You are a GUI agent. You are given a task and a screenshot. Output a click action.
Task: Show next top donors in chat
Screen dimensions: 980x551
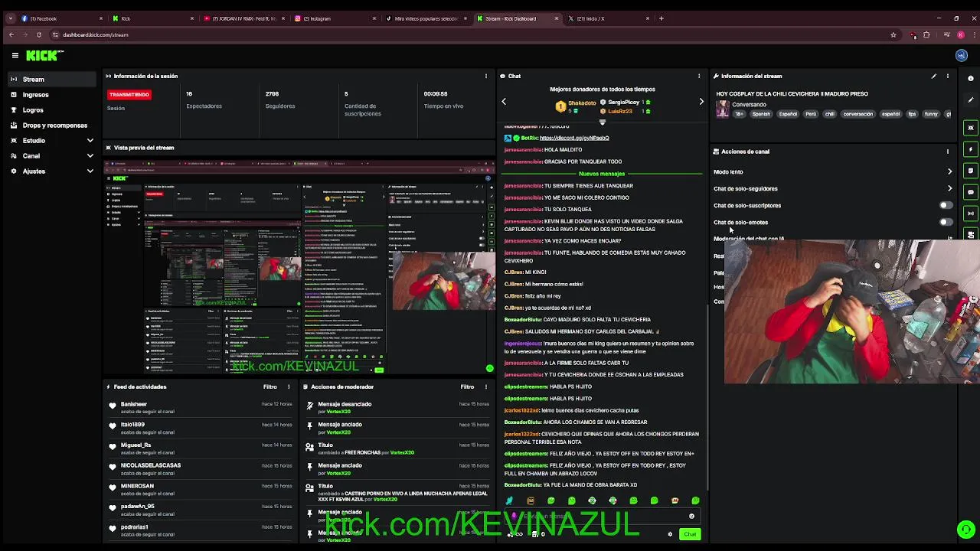coord(701,101)
